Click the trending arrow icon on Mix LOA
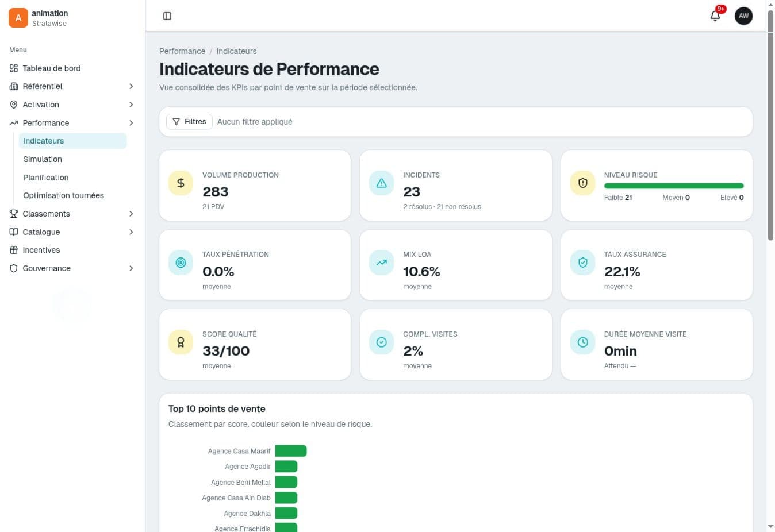775x532 pixels. point(381,263)
